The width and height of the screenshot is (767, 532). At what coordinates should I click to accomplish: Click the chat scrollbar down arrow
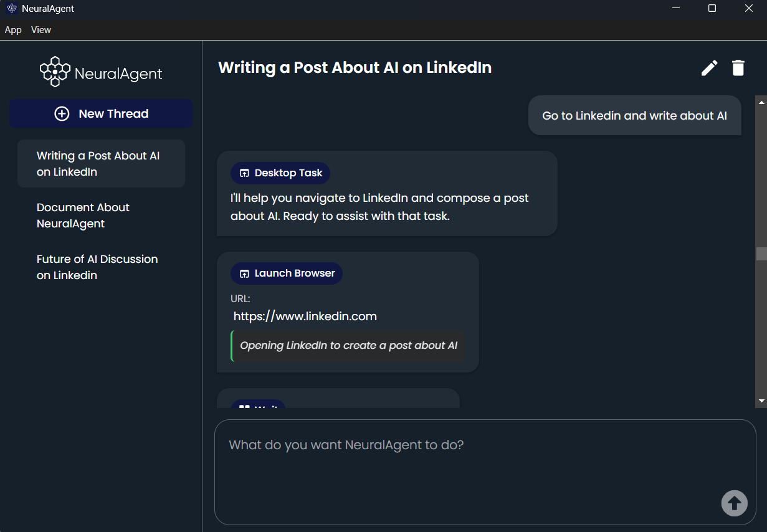761,401
